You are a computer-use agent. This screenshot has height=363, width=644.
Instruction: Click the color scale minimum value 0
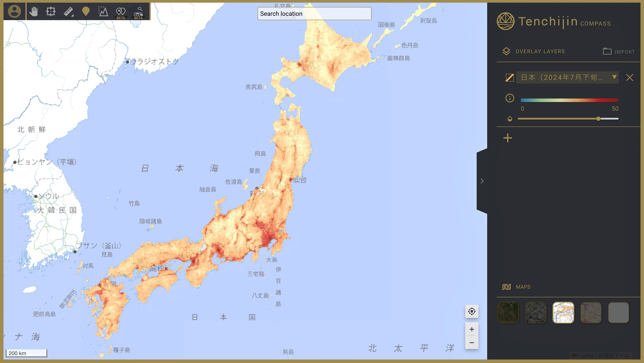pyautogui.click(x=522, y=109)
